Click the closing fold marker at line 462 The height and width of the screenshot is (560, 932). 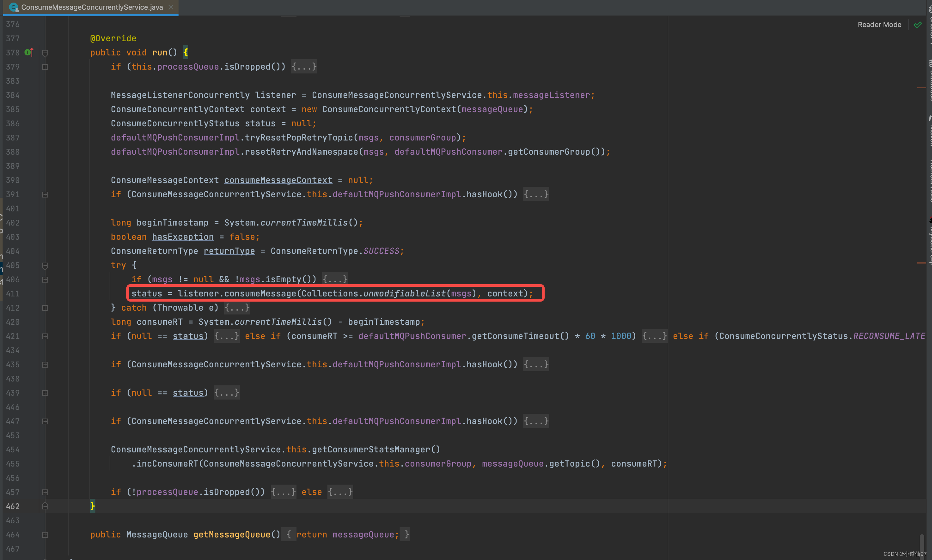pos(45,506)
